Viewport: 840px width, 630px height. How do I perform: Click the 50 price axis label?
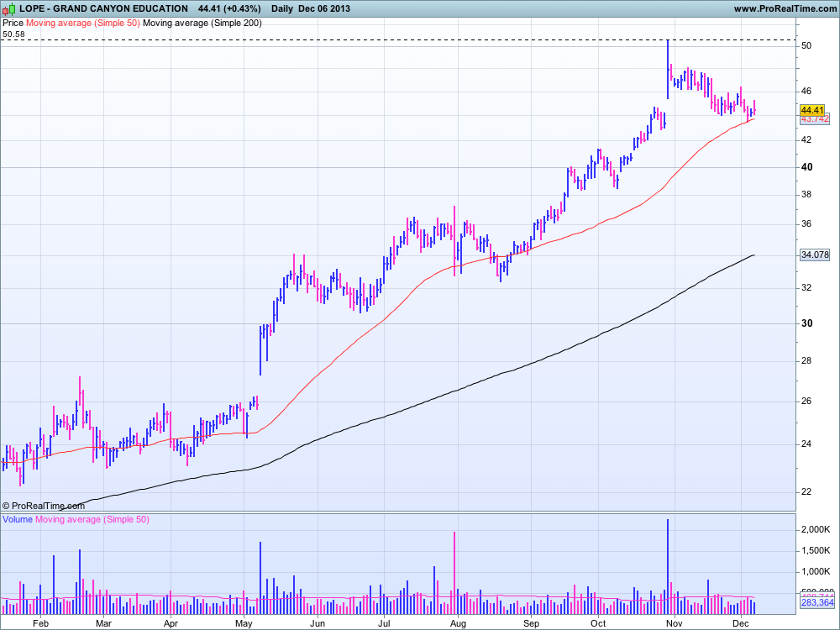tap(806, 46)
